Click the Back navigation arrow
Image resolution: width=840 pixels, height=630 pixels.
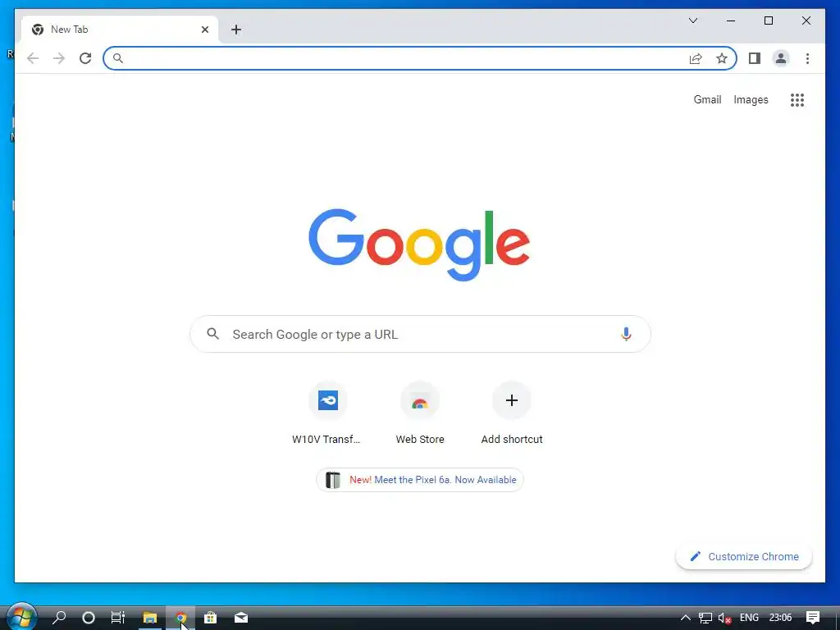[x=33, y=58]
